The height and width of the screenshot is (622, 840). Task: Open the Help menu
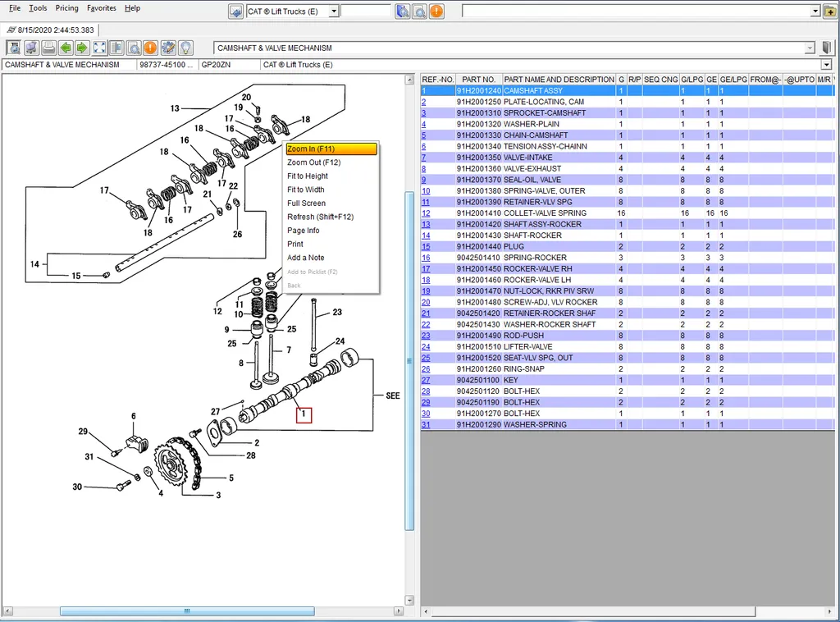click(x=132, y=8)
